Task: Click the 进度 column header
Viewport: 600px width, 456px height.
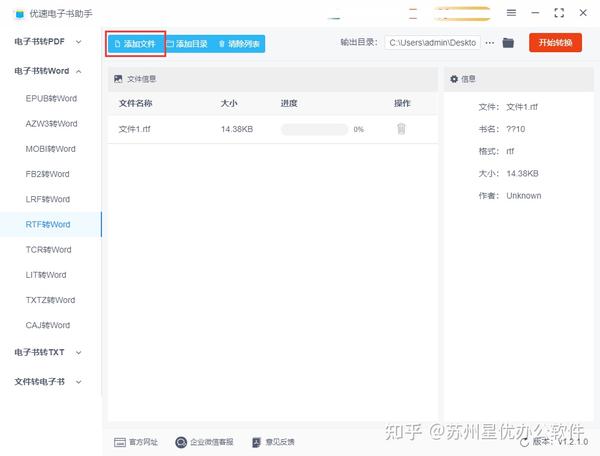Action: [289, 103]
